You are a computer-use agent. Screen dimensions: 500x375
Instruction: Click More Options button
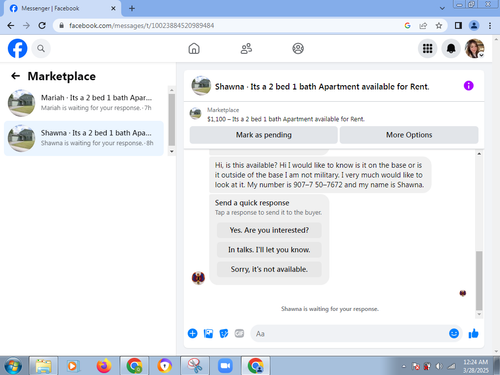[x=409, y=135]
